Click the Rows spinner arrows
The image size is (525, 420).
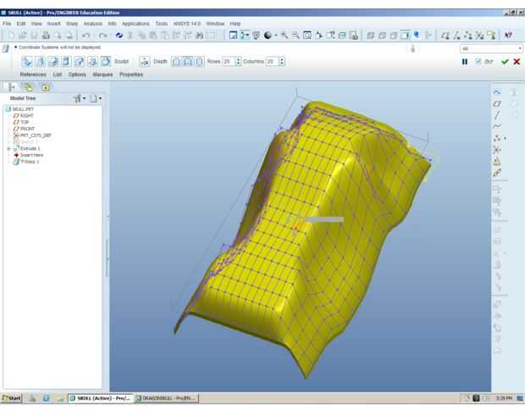[239, 61]
